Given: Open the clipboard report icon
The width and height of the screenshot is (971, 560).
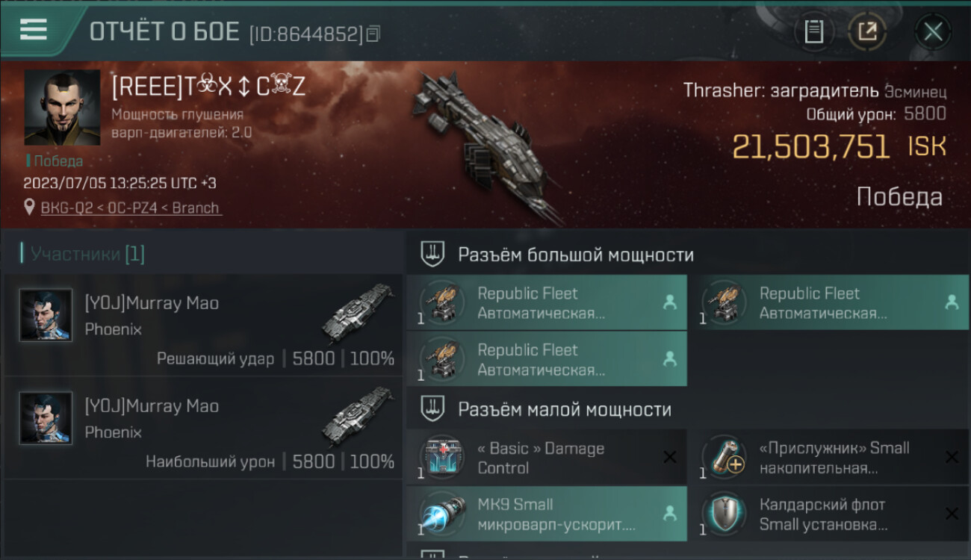Looking at the screenshot, I should (x=813, y=31).
